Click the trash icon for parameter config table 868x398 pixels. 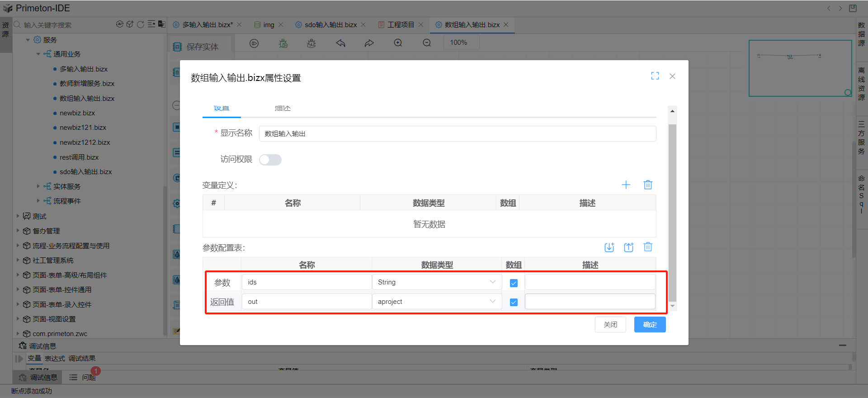[648, 247]
